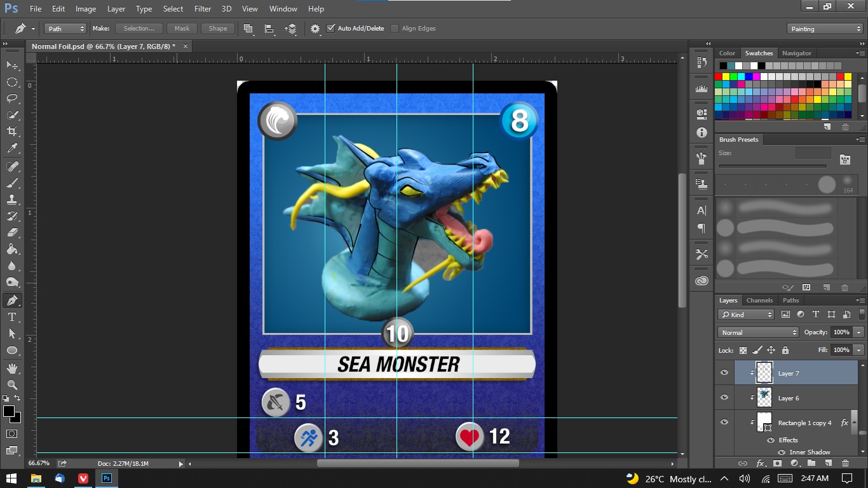Viewport: 868px width, 488px height.
Task: Open the Pen tool preset picker arrow
Action: 33,29
